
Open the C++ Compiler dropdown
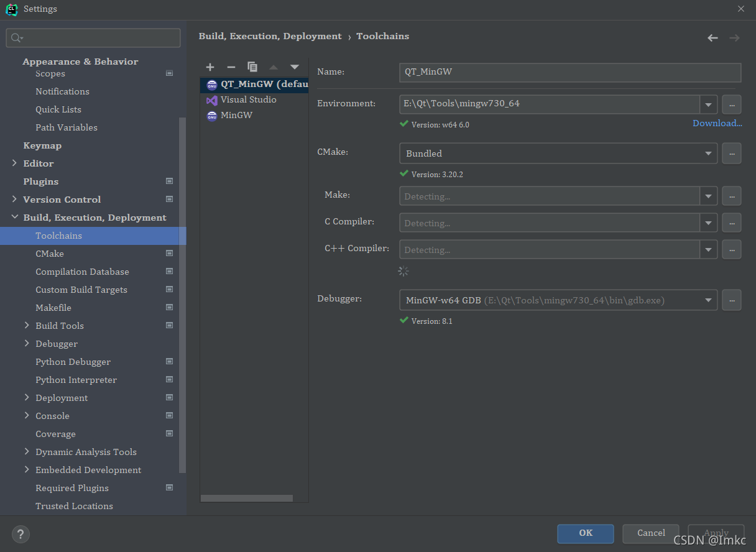click(709, 249)
